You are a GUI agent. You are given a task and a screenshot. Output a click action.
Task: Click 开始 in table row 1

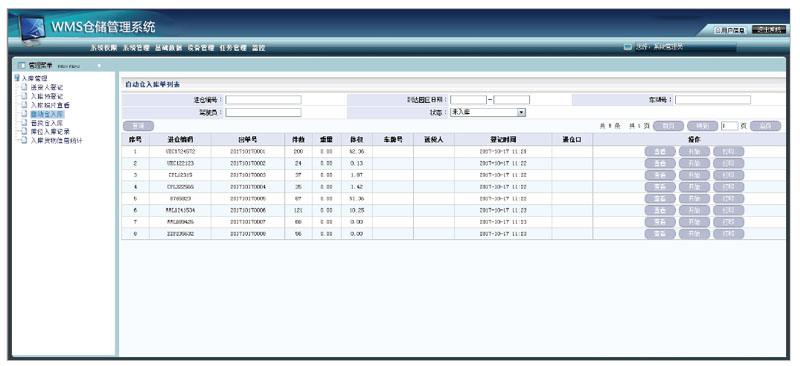[694, 152]
